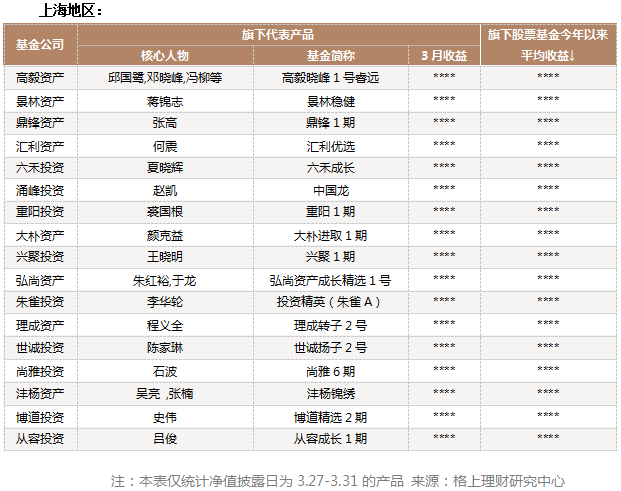Click the 基金简称 column header
621x491 pixels.
click(331, 55)
